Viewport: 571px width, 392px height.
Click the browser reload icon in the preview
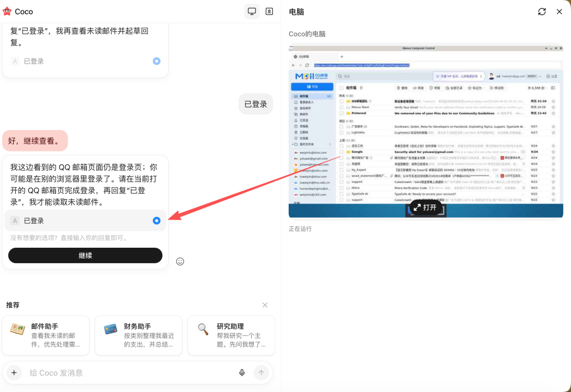click(x=307, y=65)
